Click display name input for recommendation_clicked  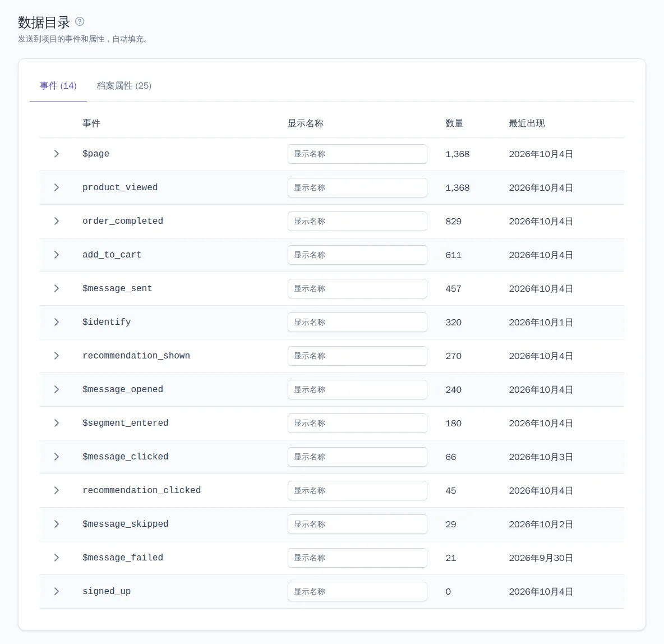(357, 490)
